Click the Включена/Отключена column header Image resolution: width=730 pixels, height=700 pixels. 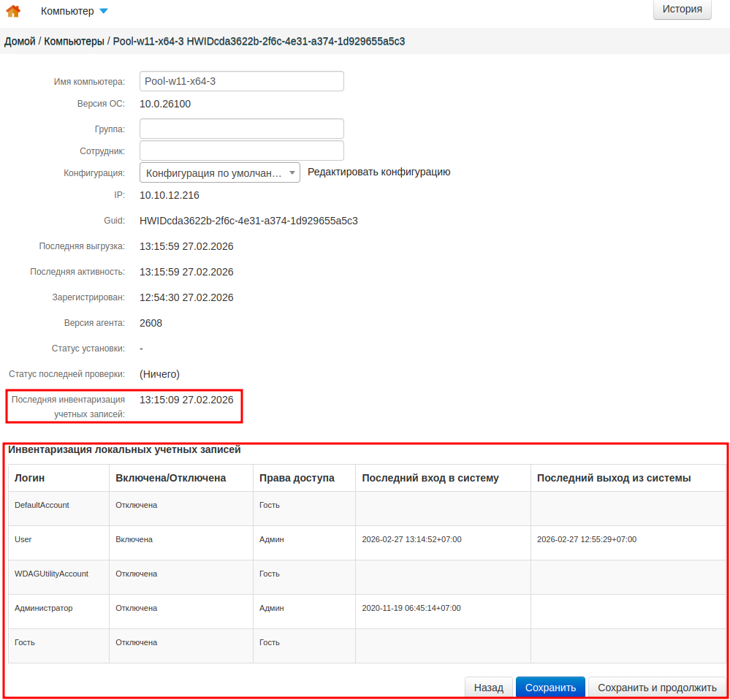coord(170,478)
